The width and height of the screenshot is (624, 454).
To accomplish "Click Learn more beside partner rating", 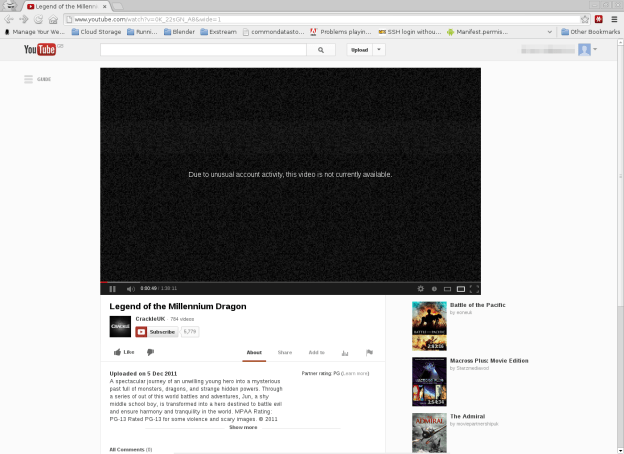I will click(355, 374).
